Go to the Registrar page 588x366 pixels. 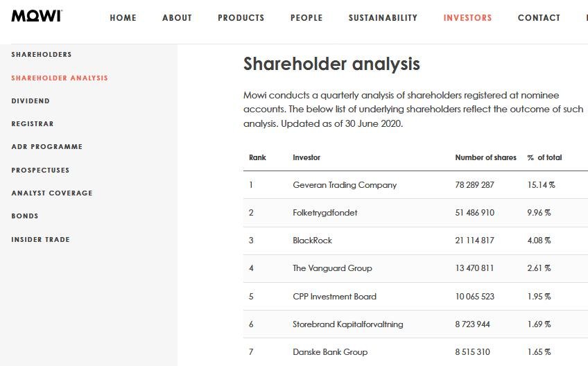[x=33, y=124]
